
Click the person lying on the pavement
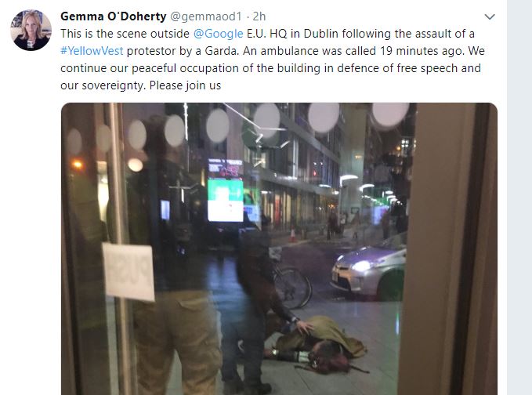click(315, 344)
